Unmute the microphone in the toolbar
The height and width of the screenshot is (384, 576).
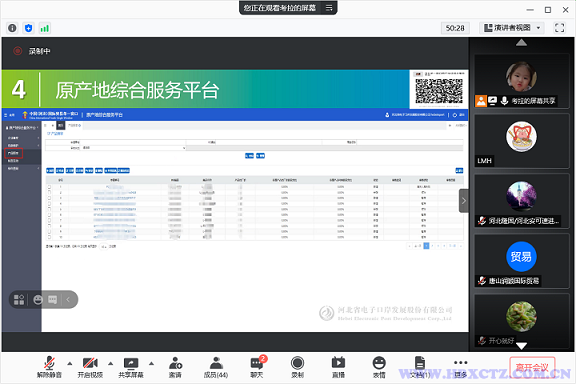pyautogui.click(x=49, y=367)
